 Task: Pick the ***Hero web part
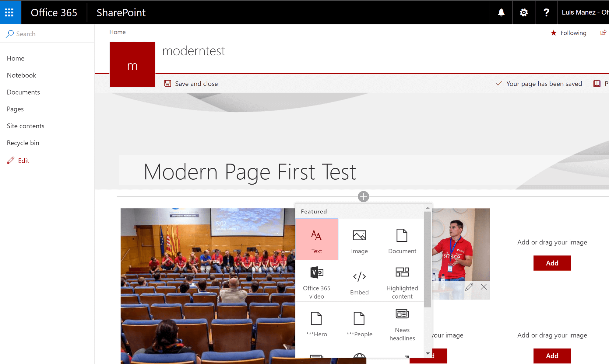(317, 322)
